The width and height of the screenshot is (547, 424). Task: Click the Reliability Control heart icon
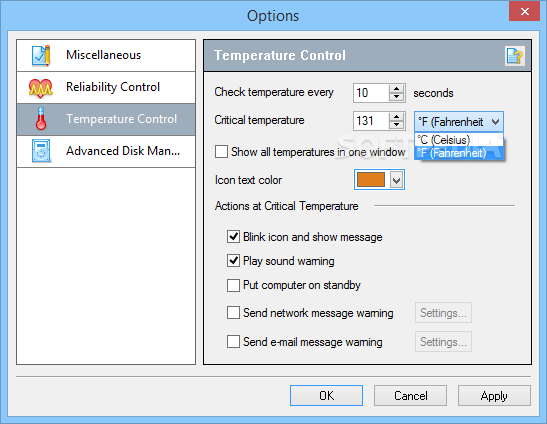click(x=41, y=88)
